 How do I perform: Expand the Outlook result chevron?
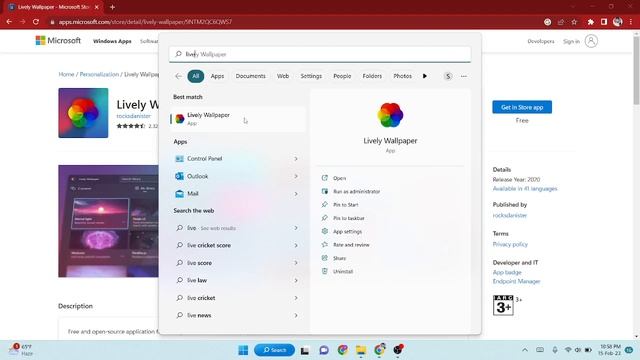click(x=296, y=176)
